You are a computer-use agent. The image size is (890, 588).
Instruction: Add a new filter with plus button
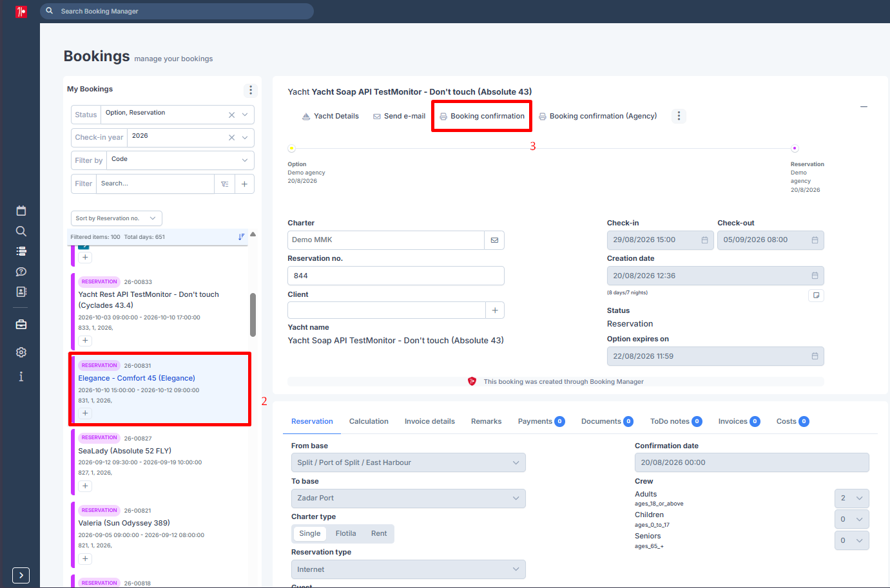pos(244,184)
